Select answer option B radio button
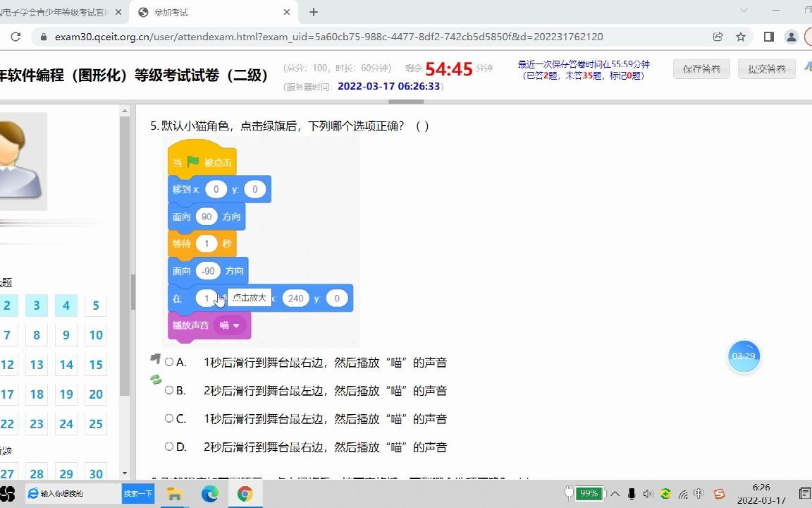812x508 pixels. pyautogui.click(x=169, y=389)
